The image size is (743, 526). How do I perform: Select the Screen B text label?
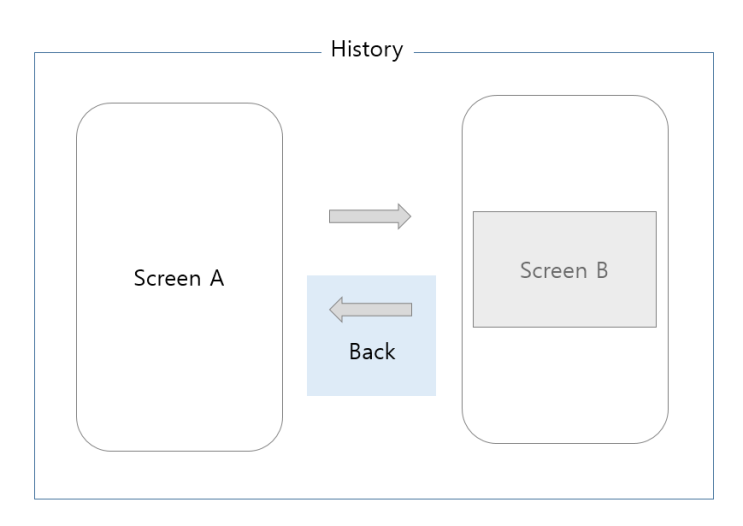tap(564, 270)
